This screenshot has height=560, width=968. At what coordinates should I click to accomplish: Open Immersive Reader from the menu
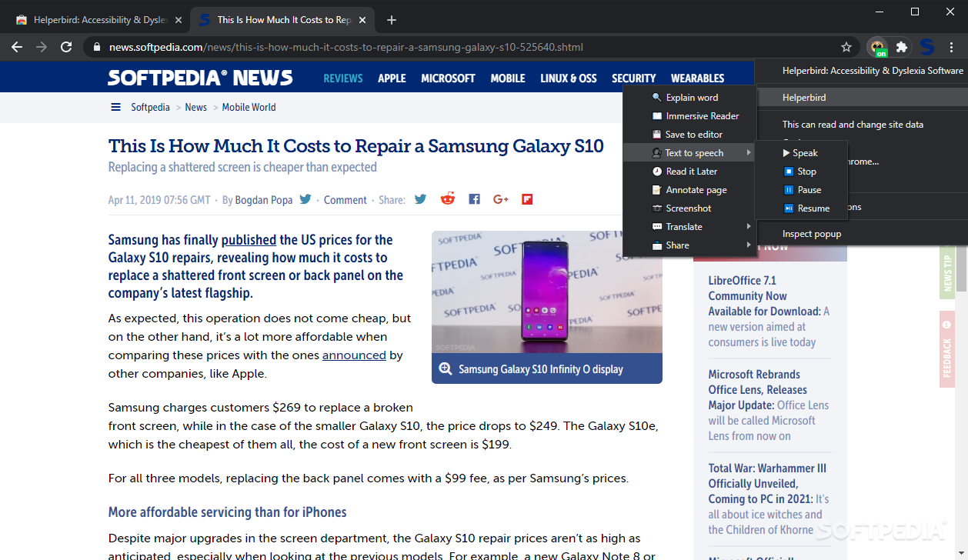coord(689,116)
